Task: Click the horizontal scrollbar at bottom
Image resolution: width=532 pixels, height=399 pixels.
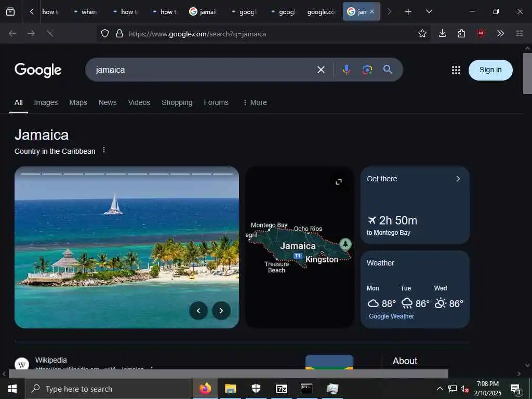Action: coord(229,374)
